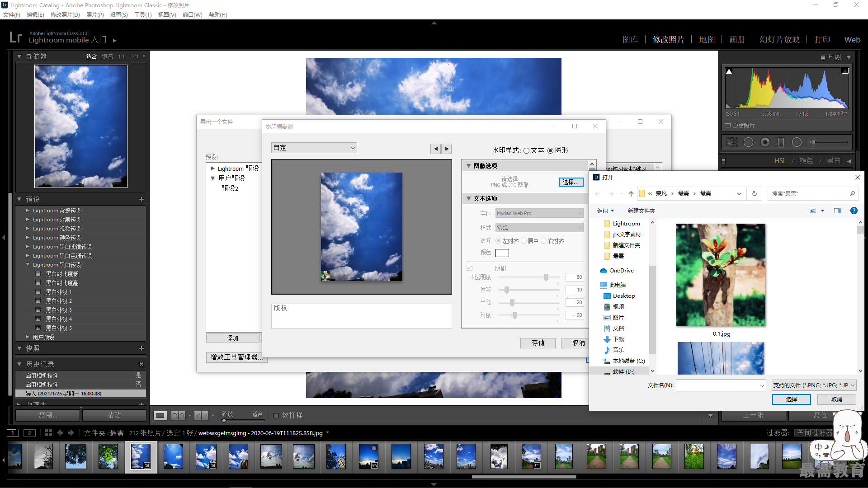Create new folder in Open dialog
The image size is (868, 488).
[641, 211]
